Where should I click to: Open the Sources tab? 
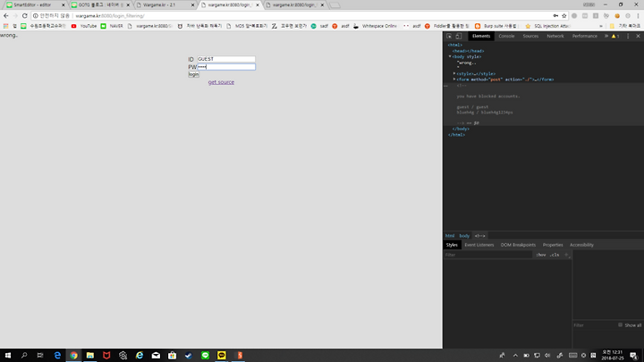tap(530, 36)
